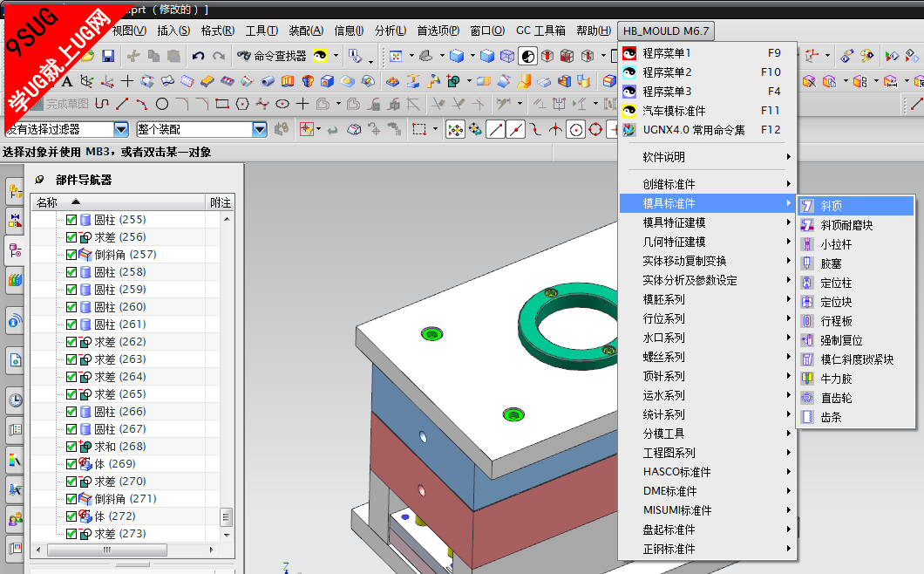Uncheck the 圆柱 (255) feature checkbox

pos(71,220)
